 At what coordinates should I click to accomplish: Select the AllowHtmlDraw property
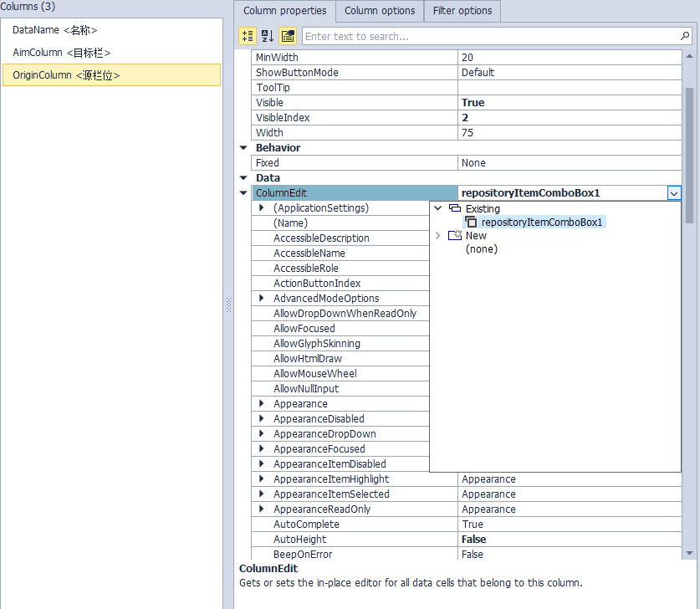[340, 359]
